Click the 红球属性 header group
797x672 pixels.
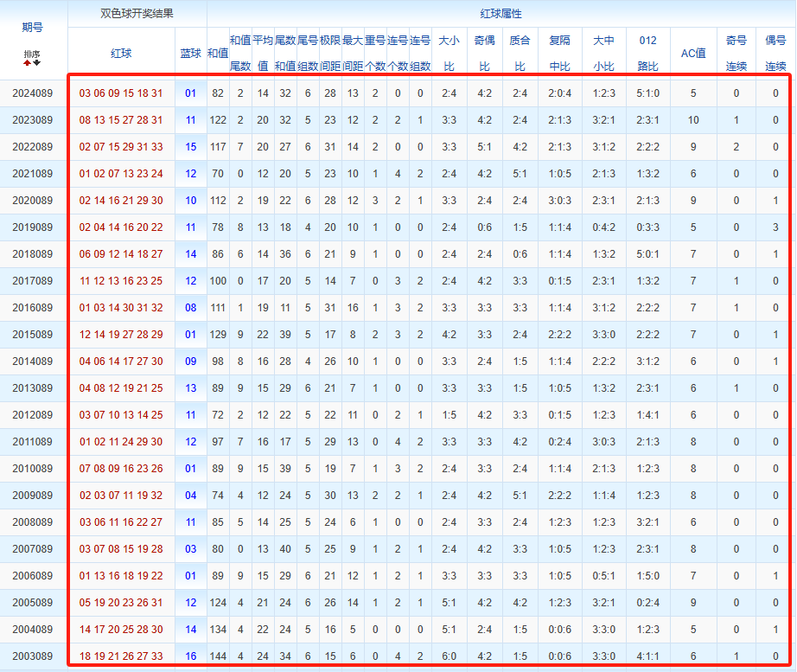click(x=501, y=14)
